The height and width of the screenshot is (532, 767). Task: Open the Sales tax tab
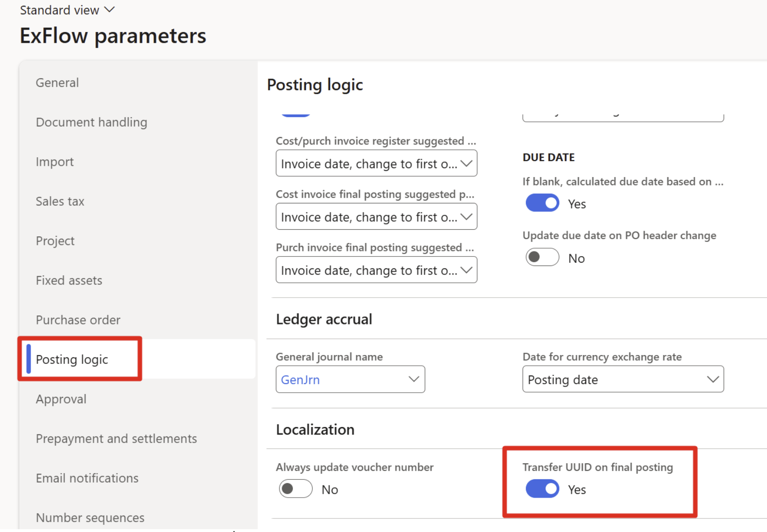(x=60, y=202)
